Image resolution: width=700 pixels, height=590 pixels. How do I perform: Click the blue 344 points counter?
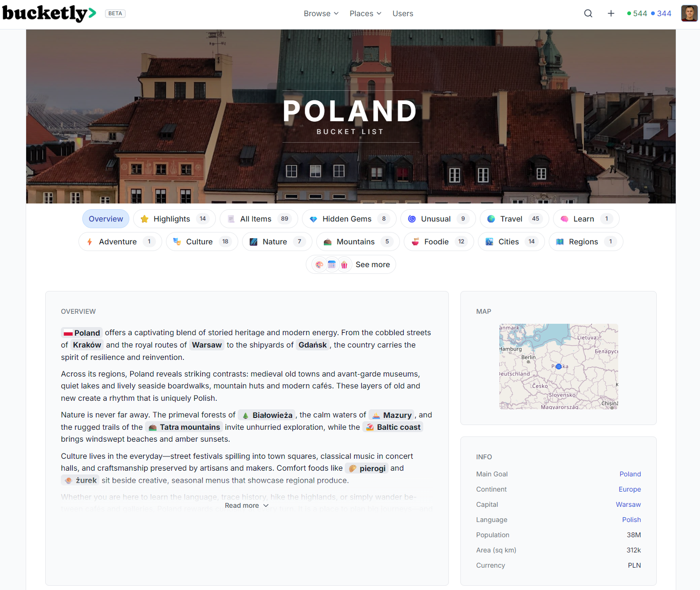[x=661, y=13]
